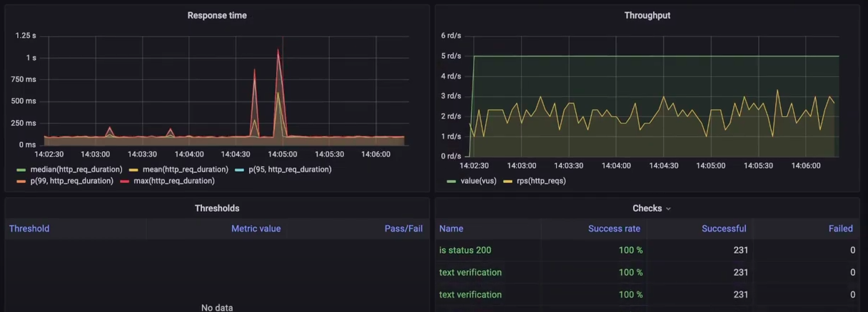Open the Thresholds panel title menu
Screen dimensions: 868x312
[x=217, y=208]
